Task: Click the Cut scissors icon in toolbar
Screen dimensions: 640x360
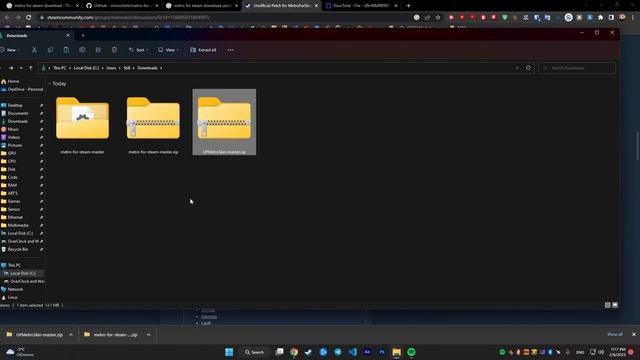Action: click(34, 50)
